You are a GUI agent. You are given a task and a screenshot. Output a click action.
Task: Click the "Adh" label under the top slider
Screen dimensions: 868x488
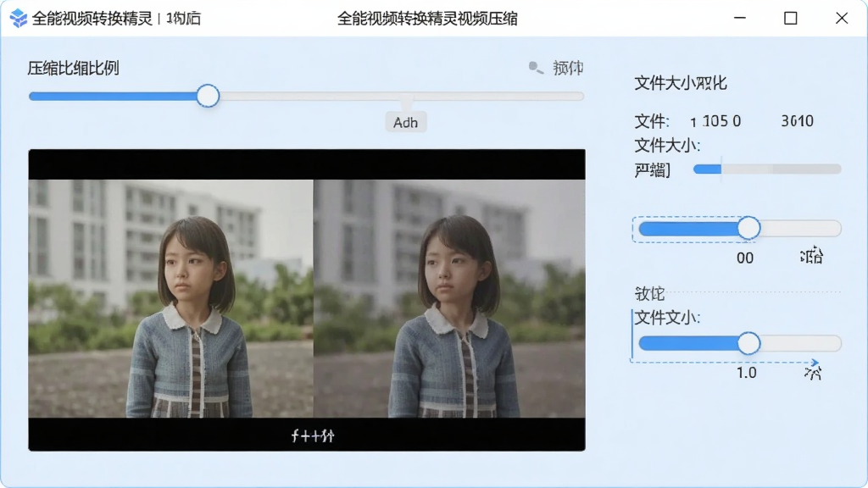pyautogui.click(x=406, y=122)
